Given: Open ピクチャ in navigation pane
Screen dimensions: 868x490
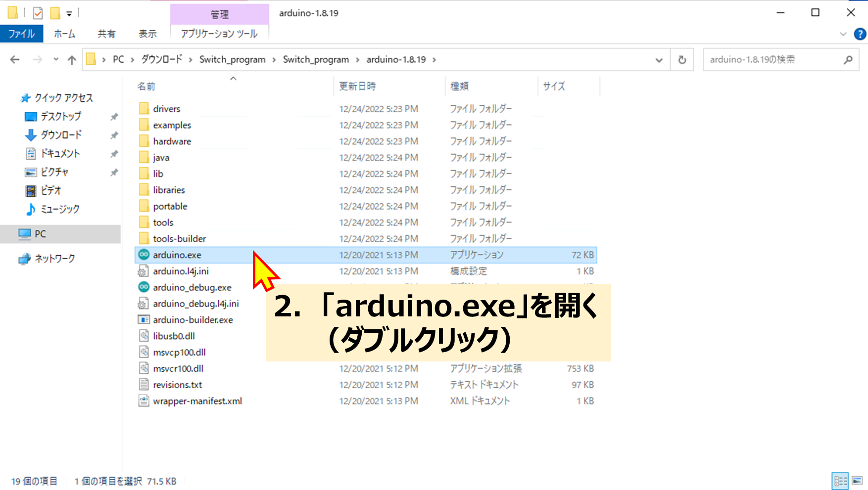Looking at the screenshot, I should [54, 172].
